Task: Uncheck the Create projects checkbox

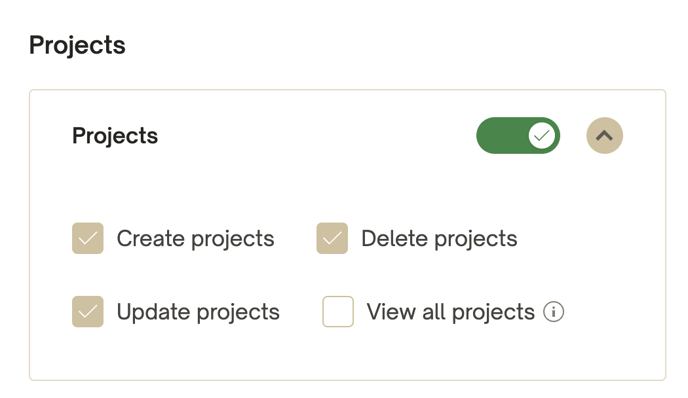Action: pos(88,238)
